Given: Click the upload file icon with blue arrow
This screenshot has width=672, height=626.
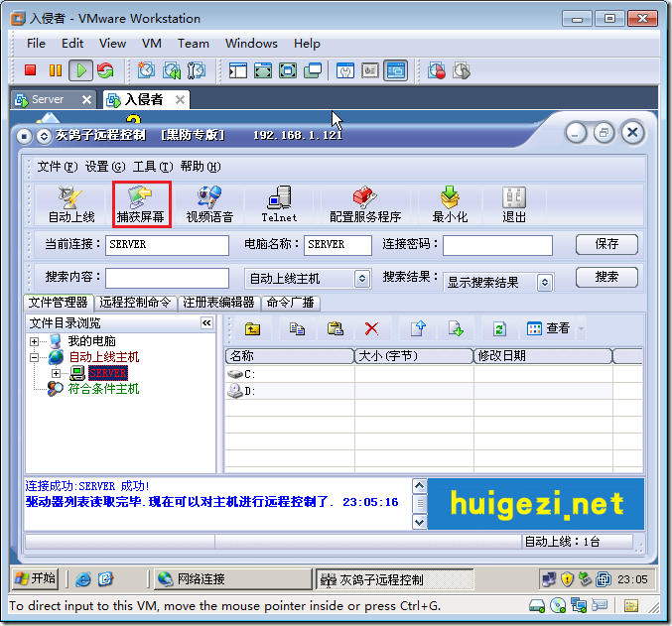Looking at the screenshot, I should pyautogui.click(x=418, y=329).
